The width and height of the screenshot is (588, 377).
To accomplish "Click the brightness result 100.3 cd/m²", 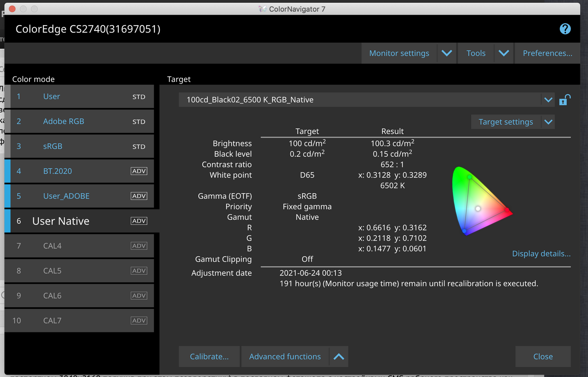I will coord(392,143).
